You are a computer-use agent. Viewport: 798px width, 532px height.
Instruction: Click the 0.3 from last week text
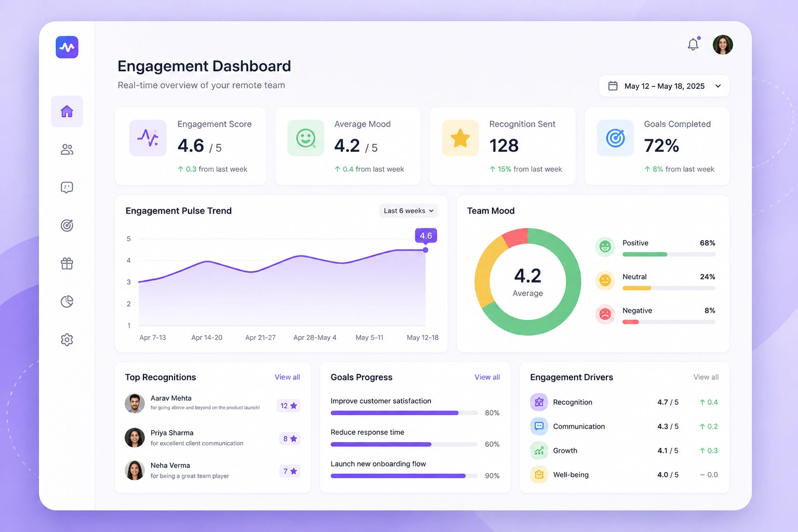coord(212,169)
